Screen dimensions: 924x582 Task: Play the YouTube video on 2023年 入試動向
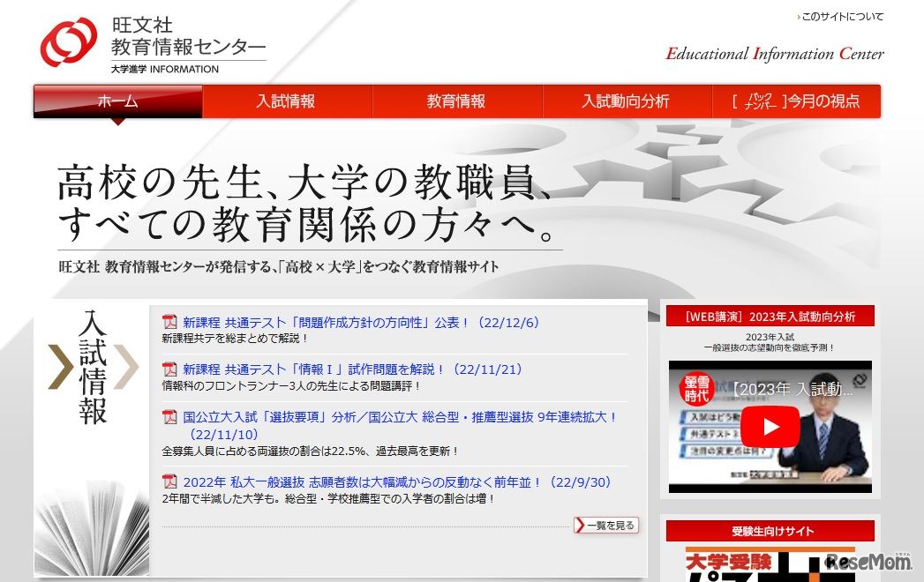770,427
